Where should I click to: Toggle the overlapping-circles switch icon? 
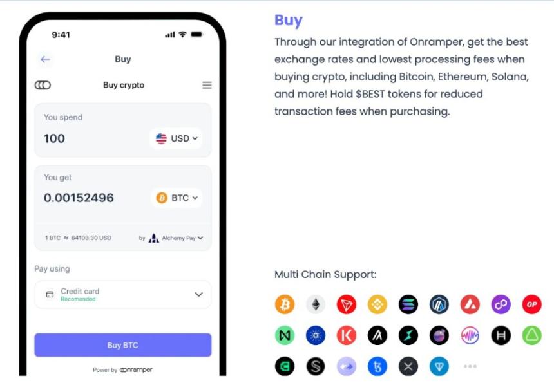[x=43, y=85]
